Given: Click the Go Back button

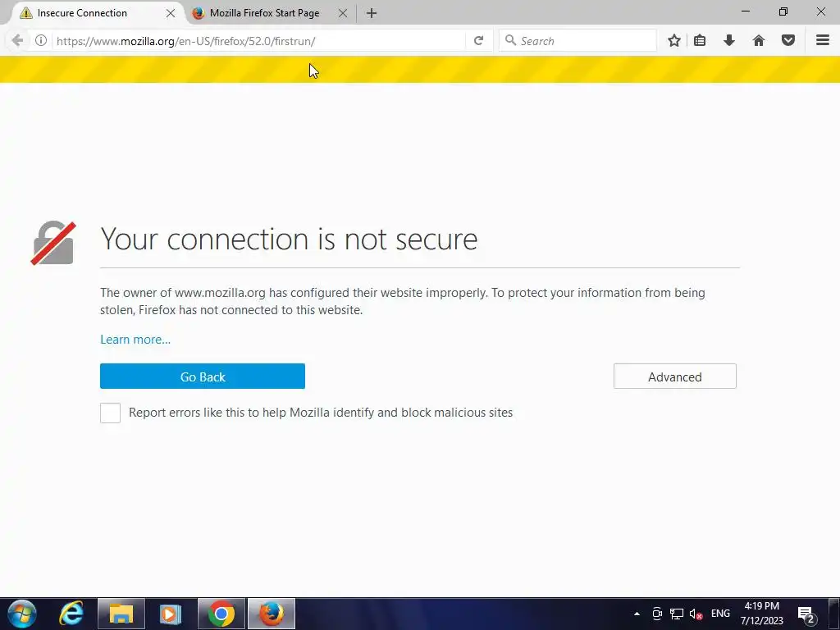Looking at the screenshot, I should coord(203,377).
